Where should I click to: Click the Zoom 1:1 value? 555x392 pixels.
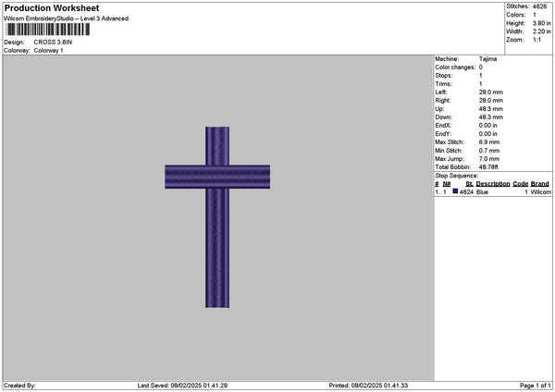(x=537, y=40)
